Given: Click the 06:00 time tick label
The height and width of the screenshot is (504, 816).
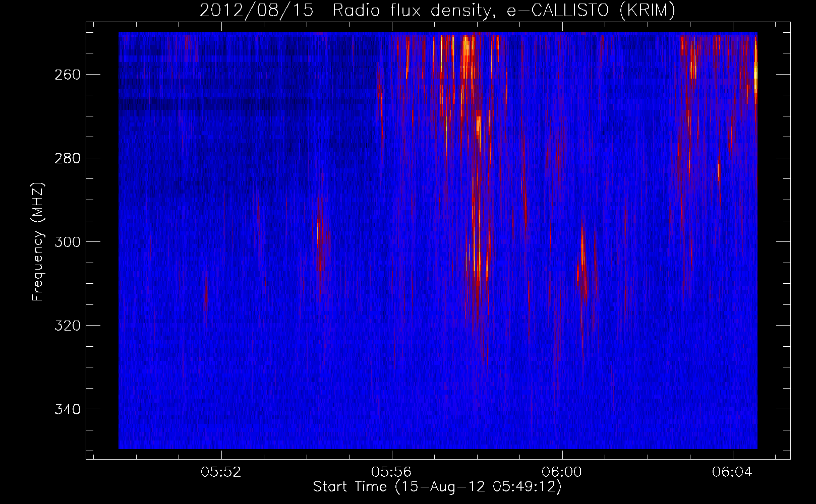Looking at the screenshot, I should (x=562, y=472).
